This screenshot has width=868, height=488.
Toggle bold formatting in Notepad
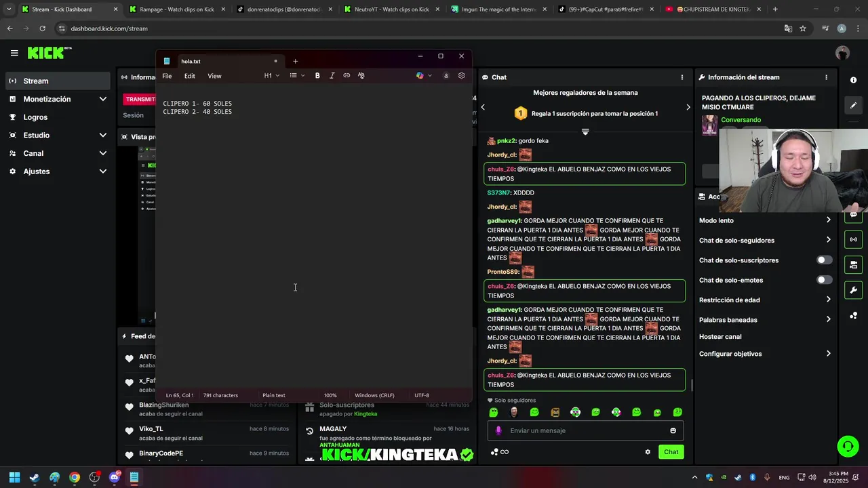pyautogui.click(x=317, y=76)
